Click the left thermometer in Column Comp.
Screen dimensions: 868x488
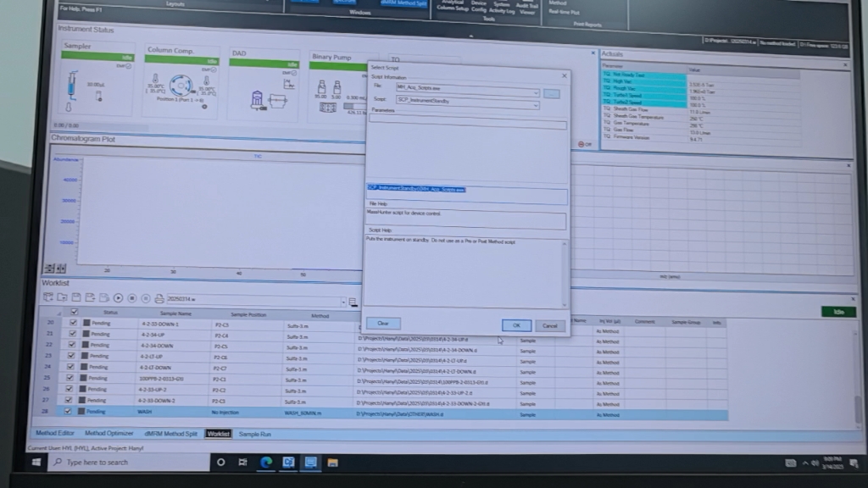coord(156,79)
